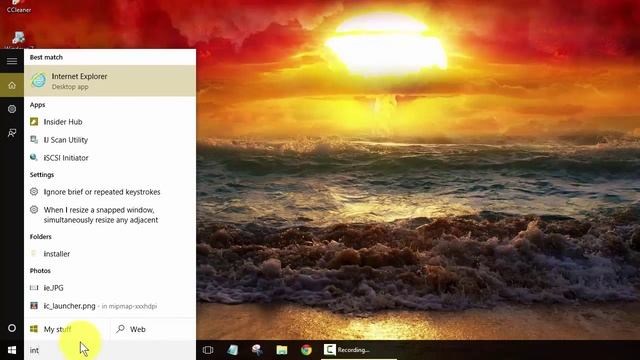The height and width of the screenshot is (360, 640).
Task: Open CCleaner desktop shortcut
Action: [x=18, y=7]
